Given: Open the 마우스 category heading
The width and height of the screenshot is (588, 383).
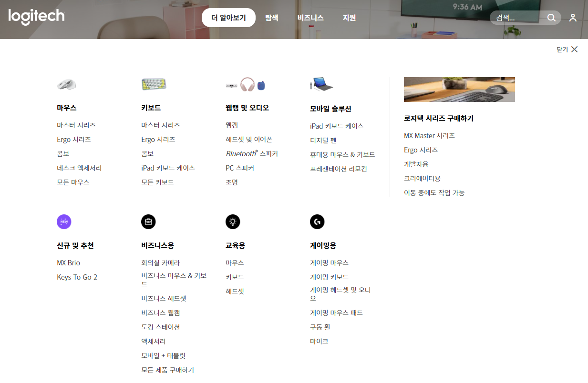Looking at the screenshot, I should tap(67, 108).
